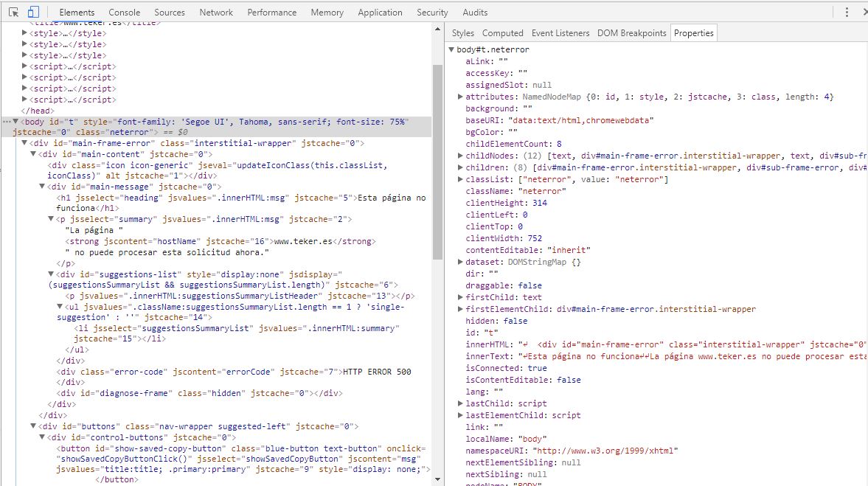Open the DevTools three-dot customize menu

pyautogui.click(x=847, y=13)
